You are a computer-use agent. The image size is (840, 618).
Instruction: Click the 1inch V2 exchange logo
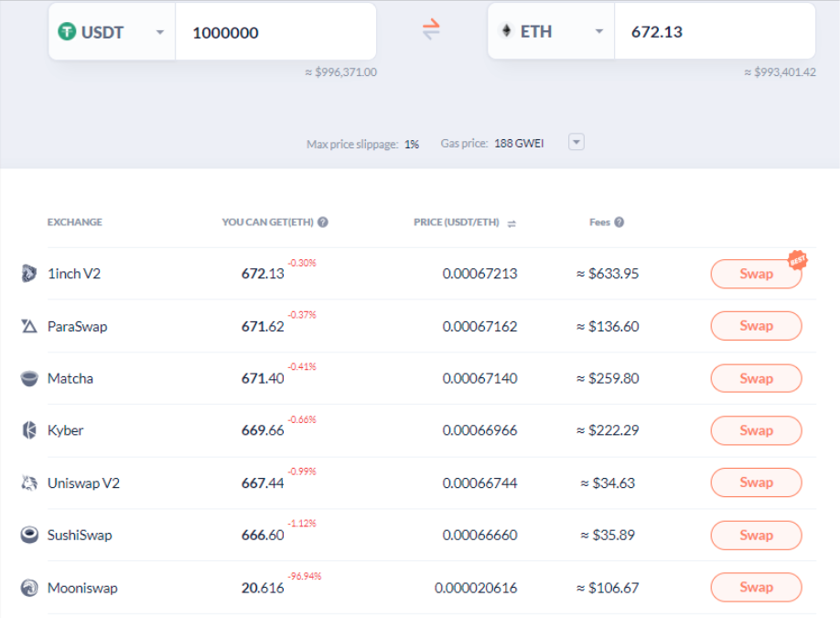pos(29,274)
